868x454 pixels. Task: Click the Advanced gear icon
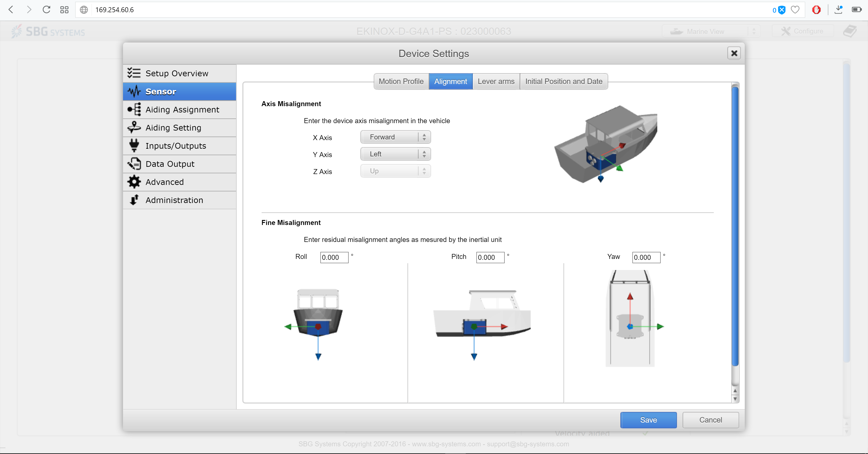pos(134,182)
